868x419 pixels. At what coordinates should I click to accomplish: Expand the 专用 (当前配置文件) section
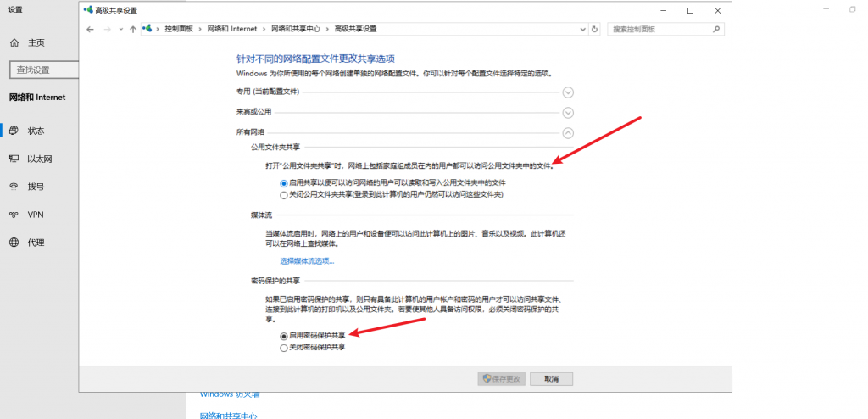pyautogui.click(x=568, y=92)
